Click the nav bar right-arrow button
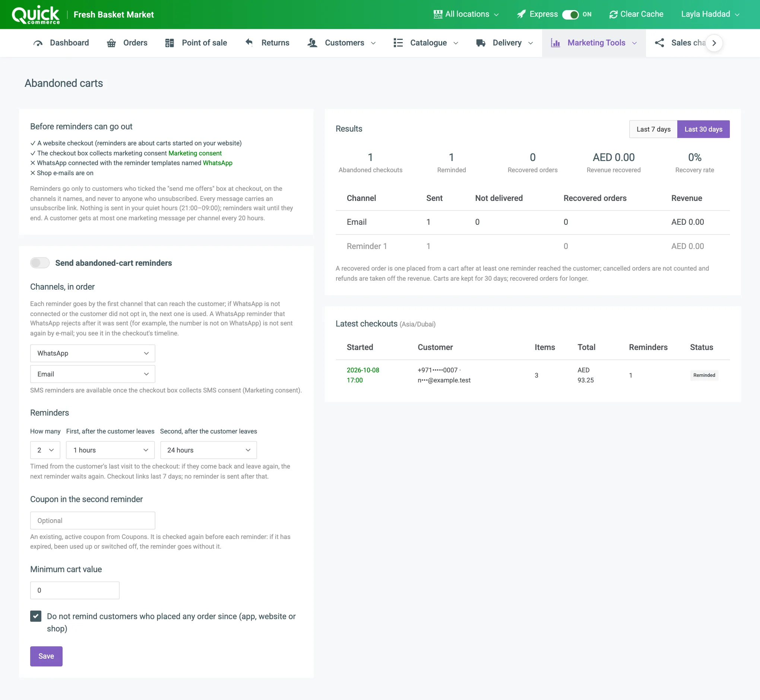 click(714, 43)
